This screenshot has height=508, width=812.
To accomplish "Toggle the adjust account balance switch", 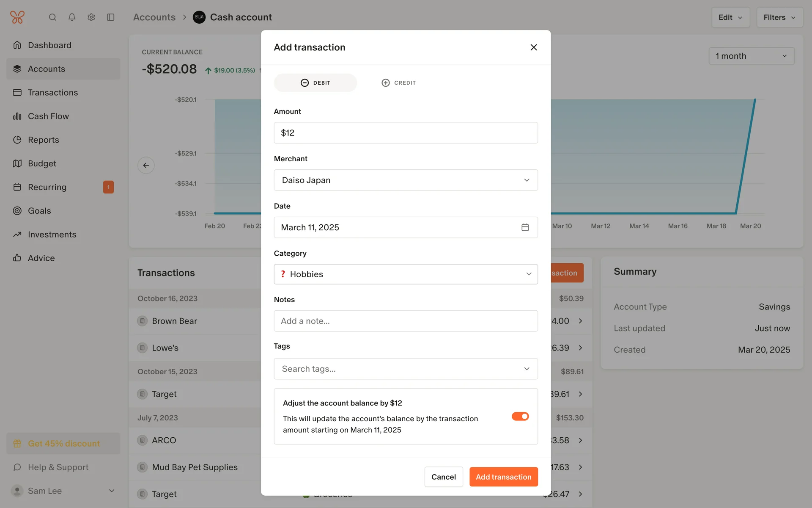I will [520, 417].
